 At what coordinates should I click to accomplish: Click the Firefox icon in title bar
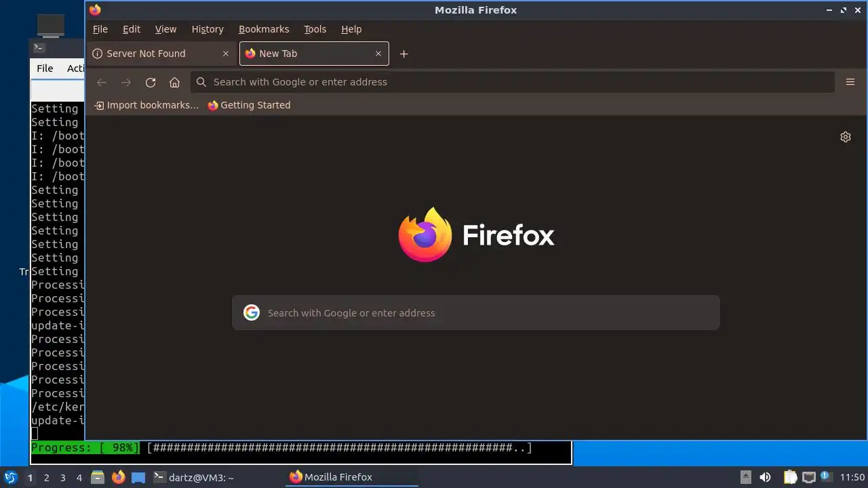click(x=95, y=9)
